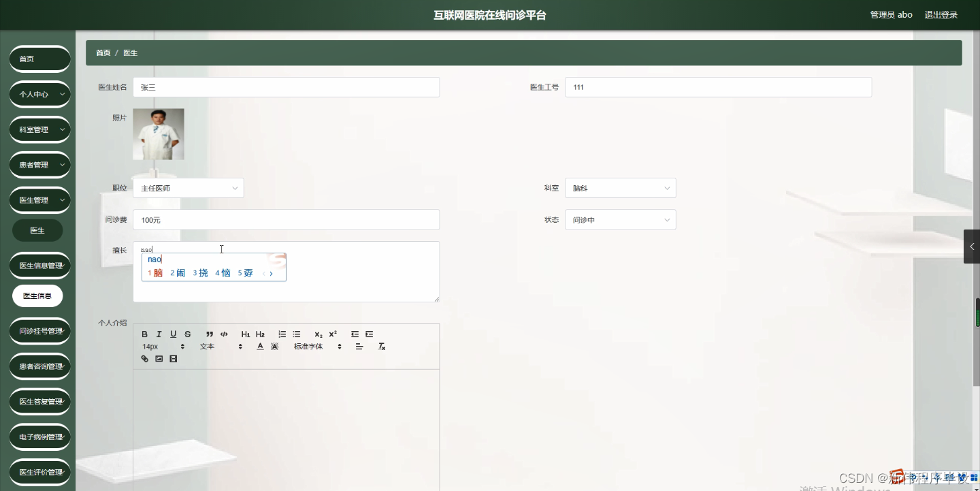980x491 pixels.
Task: Apply strikethrough text formatting
Action: pos(187,334)
